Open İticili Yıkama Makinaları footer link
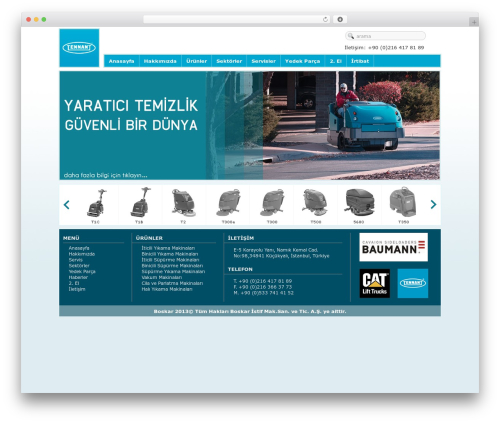The image size is (500, 423). pyautogui.click(x=168, y=248)
